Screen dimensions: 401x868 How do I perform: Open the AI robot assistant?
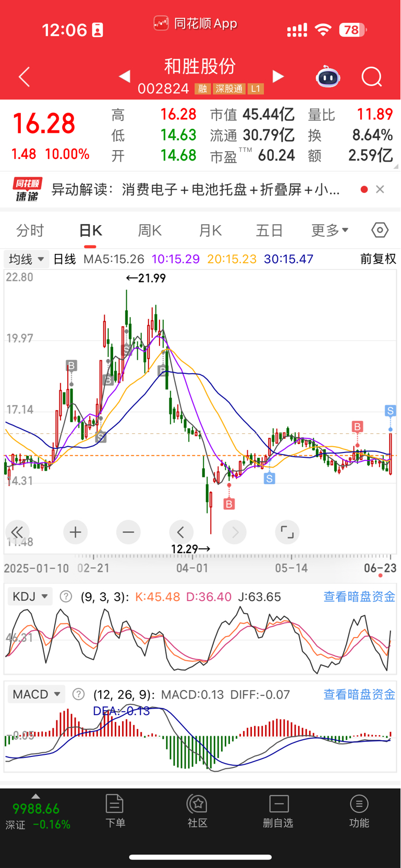[x=328, y=77]
